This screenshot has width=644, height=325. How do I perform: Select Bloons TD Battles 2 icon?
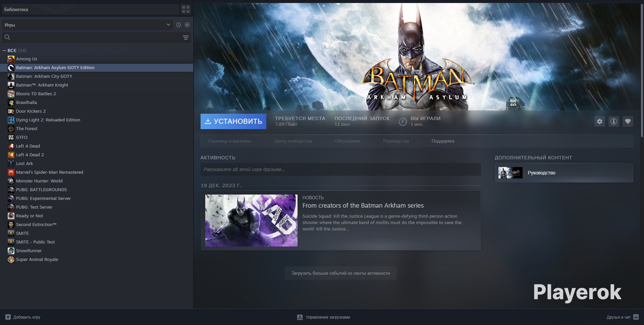pos(11,94)
